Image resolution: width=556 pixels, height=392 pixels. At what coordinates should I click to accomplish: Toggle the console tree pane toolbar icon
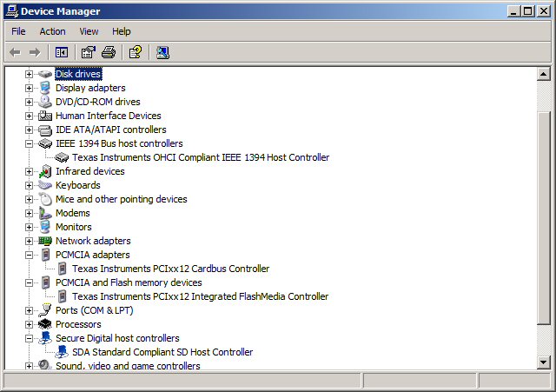coord(62,52)
